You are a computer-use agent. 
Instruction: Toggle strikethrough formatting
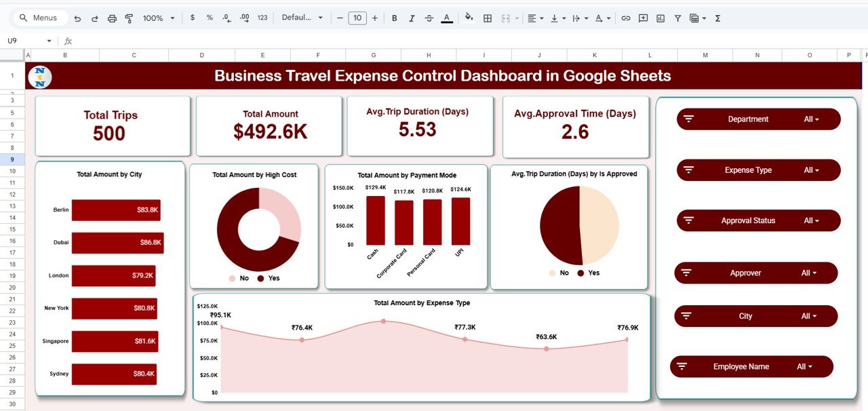[429, 18]
